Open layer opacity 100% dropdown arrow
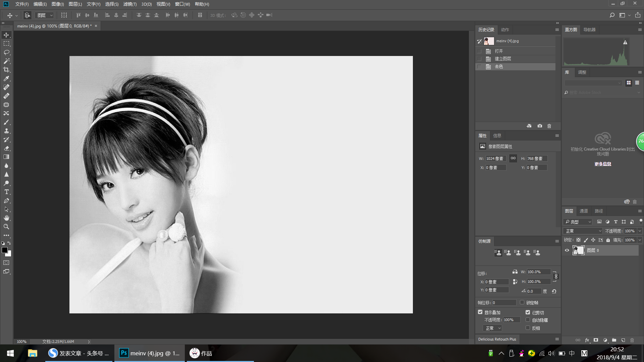 [640, 231]
